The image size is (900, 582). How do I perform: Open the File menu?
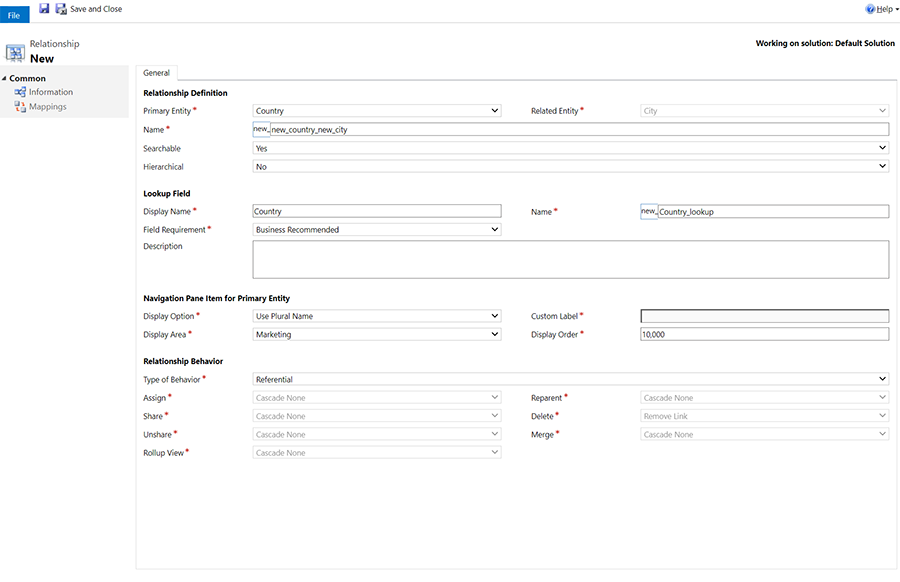pos(14,14)
